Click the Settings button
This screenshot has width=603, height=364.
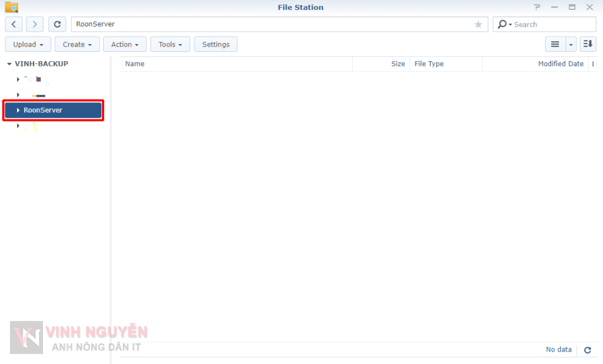pos(216,44)
